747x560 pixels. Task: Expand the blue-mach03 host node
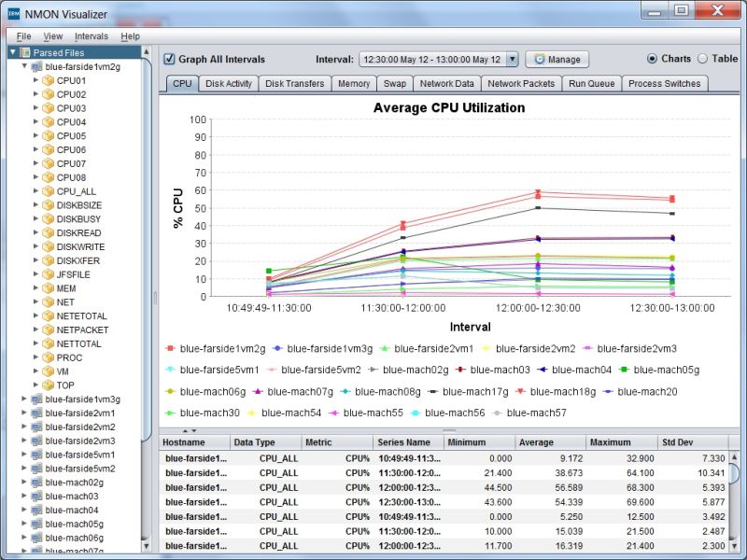[x=24, y=497]
